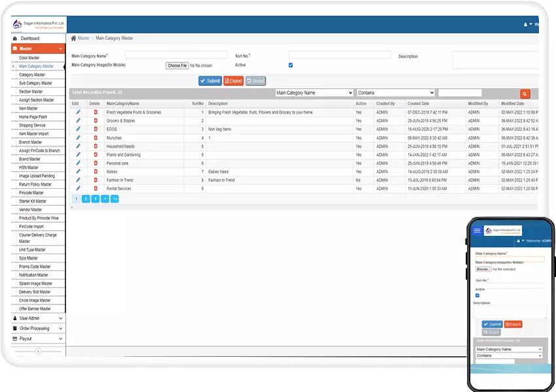Edit the Plants and Gardening row
The image size is (556, 392).
coord(78,154)
